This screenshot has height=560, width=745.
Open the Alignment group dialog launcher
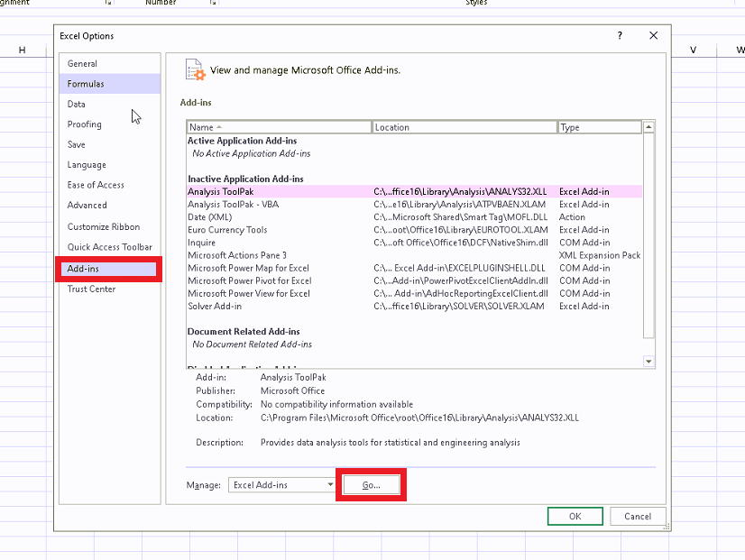click(x=108, y=3)
